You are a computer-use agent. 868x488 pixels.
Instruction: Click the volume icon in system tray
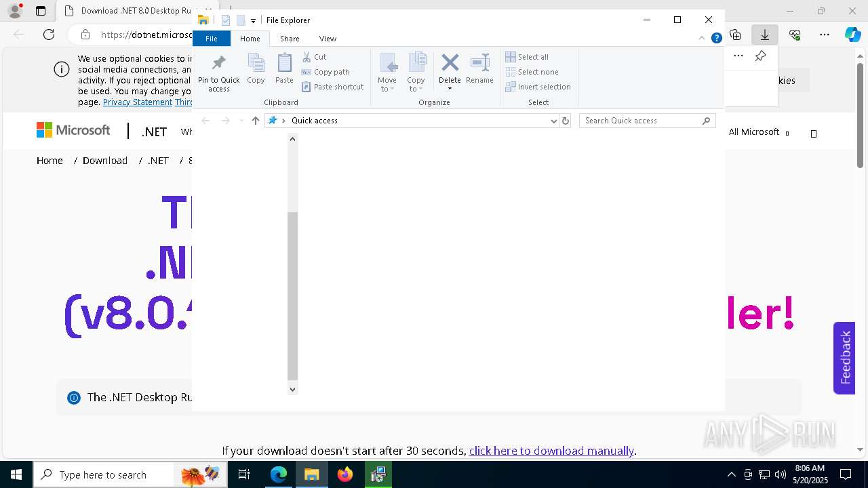coord(781,474)
